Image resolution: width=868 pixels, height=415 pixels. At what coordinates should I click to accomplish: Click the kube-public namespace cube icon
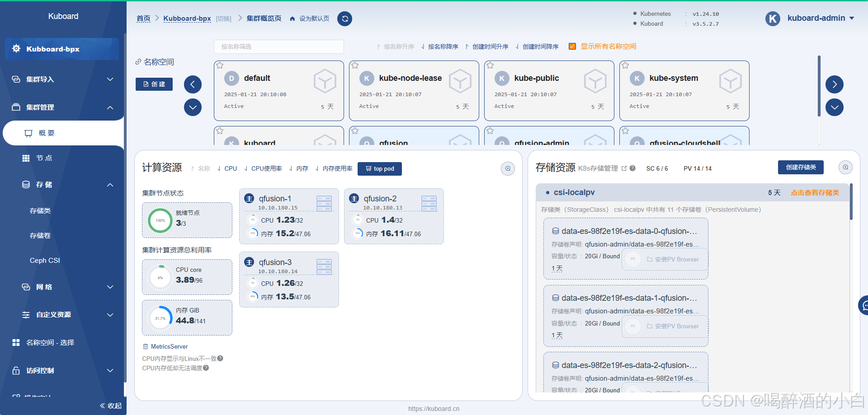coord(595,81)
